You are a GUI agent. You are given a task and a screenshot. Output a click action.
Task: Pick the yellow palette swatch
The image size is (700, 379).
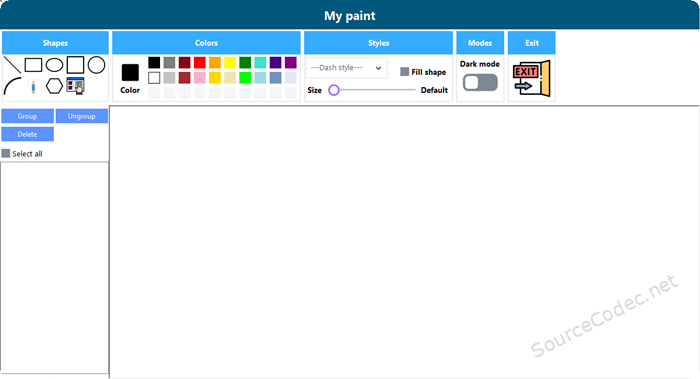(x=230, y=62)
